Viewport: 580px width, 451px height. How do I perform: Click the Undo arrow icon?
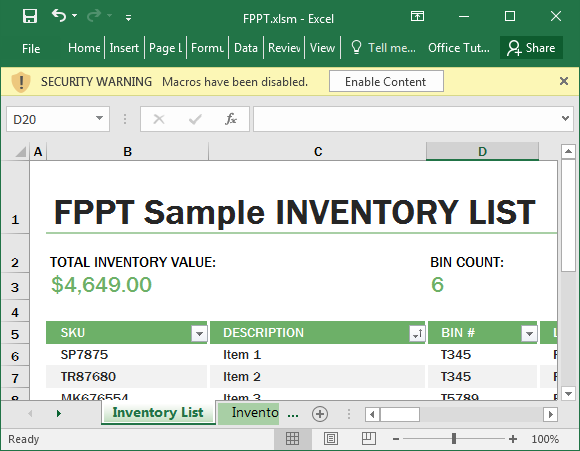(59, 16)
